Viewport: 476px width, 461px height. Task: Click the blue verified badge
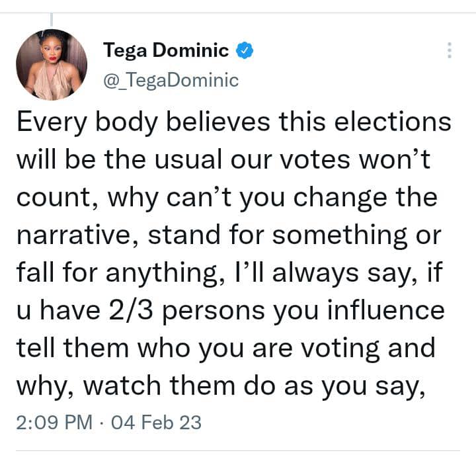coord(246,50)
